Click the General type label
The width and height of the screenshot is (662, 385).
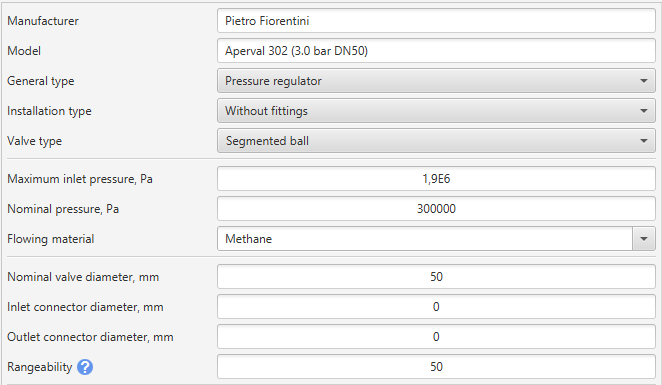(41, 81)
